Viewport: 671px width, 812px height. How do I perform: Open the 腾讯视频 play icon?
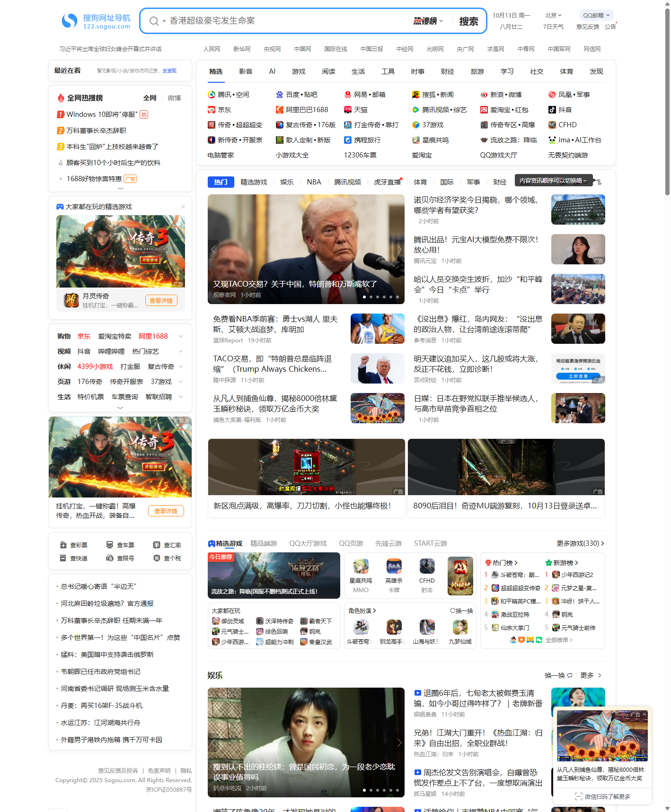[416, 110]
